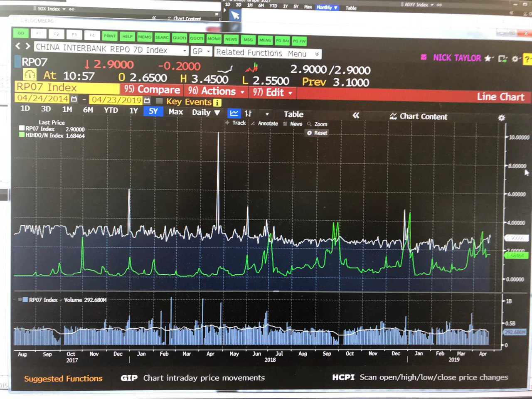Select the 6M range tab
The height and width of the screenshot is (399, 532).
tap(88, 110)
